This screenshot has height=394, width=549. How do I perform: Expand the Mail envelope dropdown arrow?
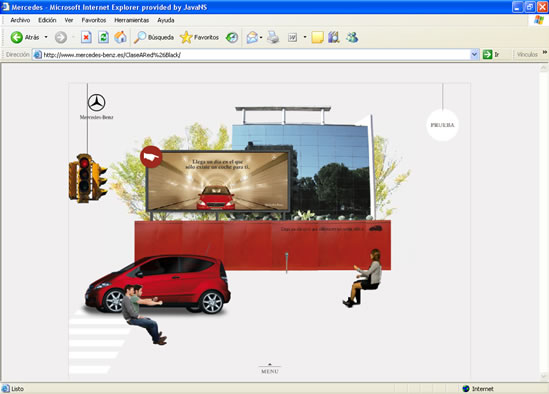point(261,37)
